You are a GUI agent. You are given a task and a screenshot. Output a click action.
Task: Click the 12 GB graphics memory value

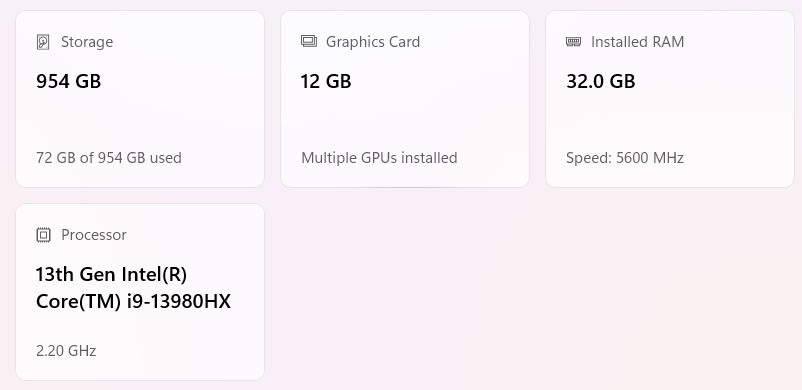326,81
